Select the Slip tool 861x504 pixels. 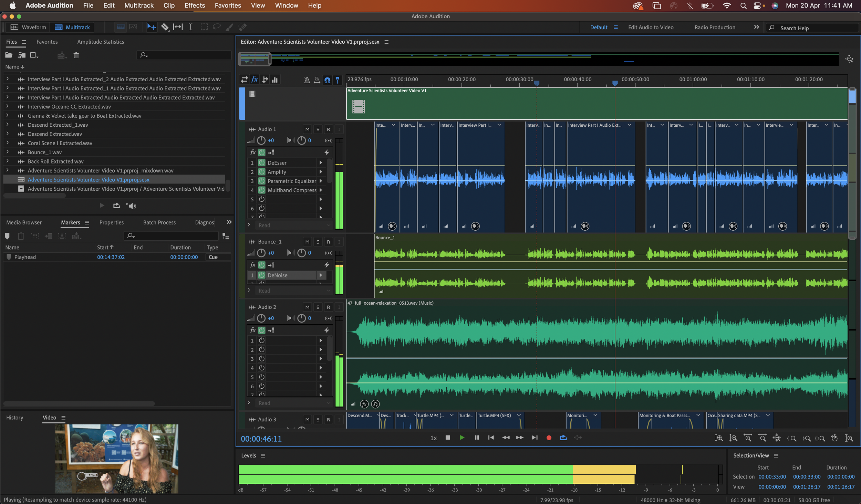178,27
